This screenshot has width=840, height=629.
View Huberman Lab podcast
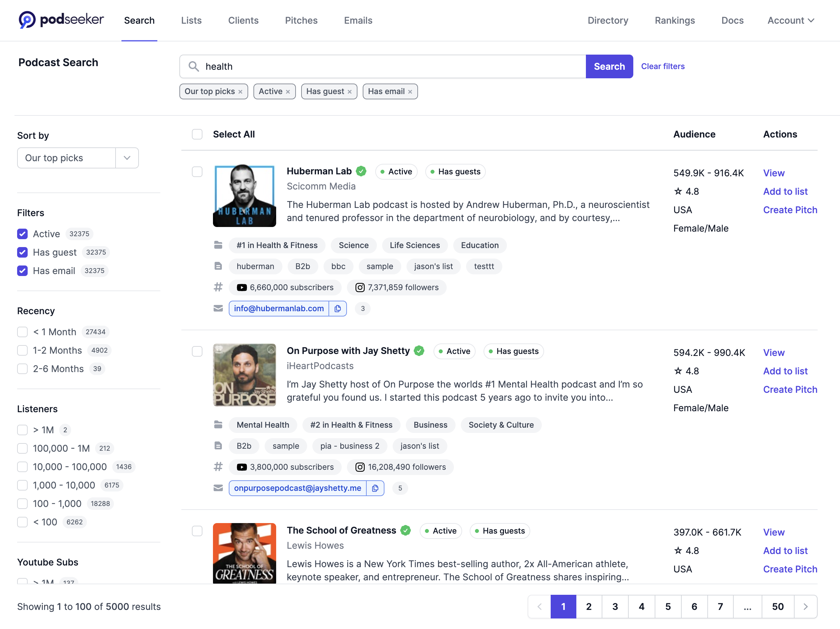[774, 173]
